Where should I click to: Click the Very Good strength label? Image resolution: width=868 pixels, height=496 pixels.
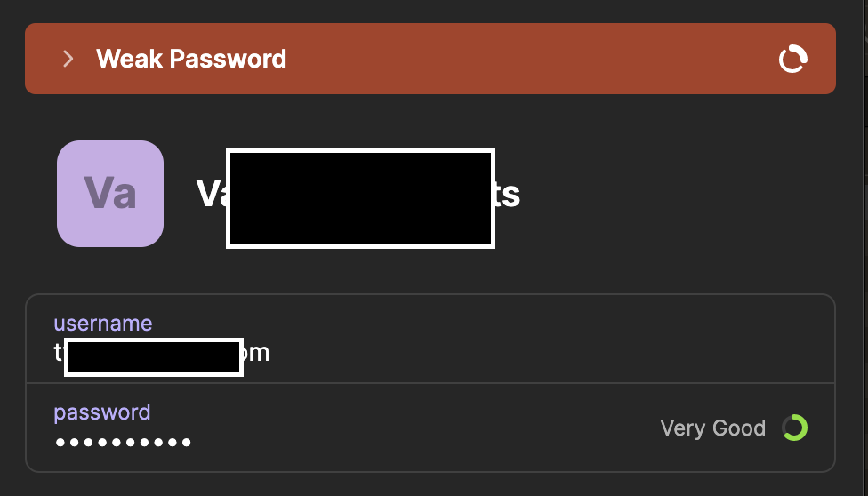(712, 428)
